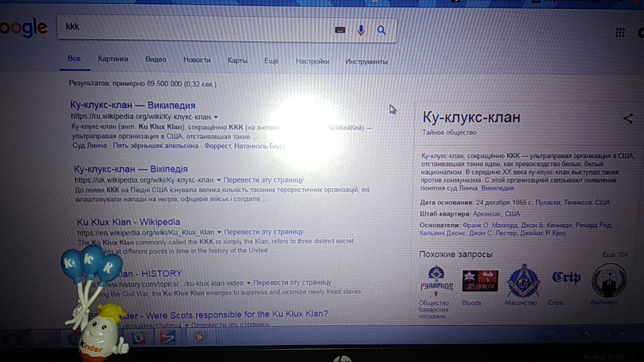Click Пуласки, Теннесси, США founding place link
Screen dimensions: 644x362
point(573,203)
